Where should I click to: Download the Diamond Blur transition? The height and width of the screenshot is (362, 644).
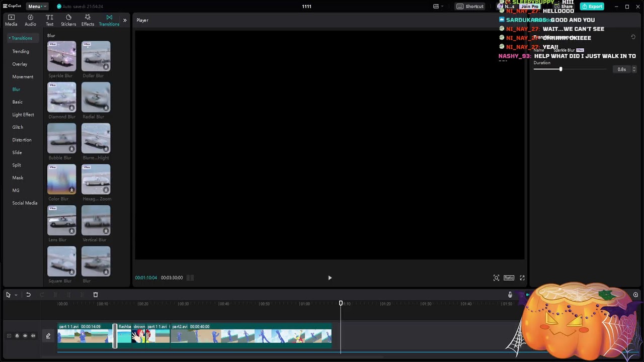[71, 108]
